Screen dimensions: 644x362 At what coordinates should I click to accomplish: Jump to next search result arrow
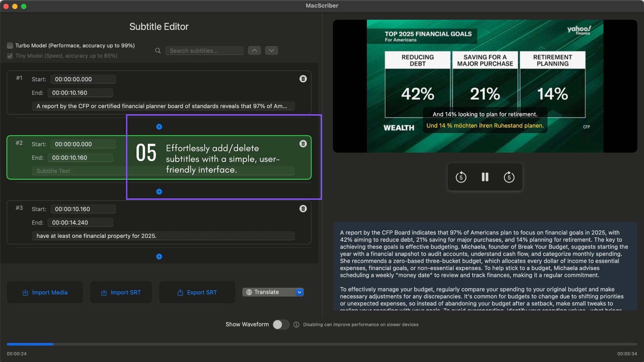point(271,51)
